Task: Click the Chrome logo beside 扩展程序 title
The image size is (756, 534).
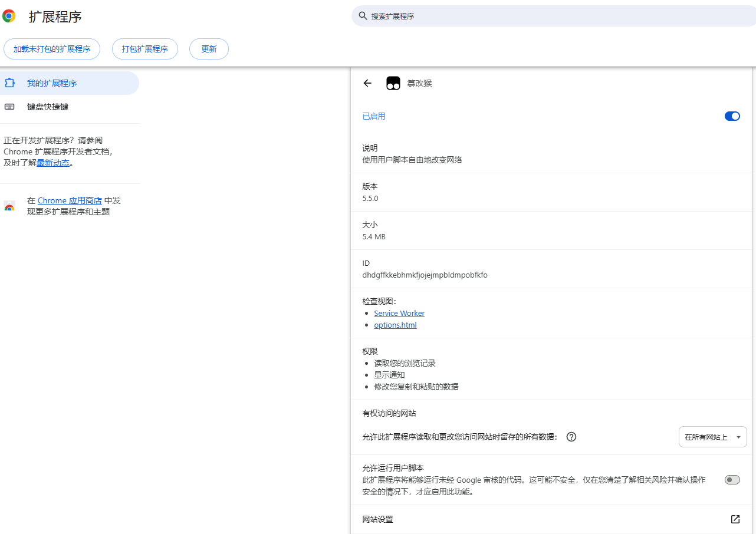Action: point(9,16)
